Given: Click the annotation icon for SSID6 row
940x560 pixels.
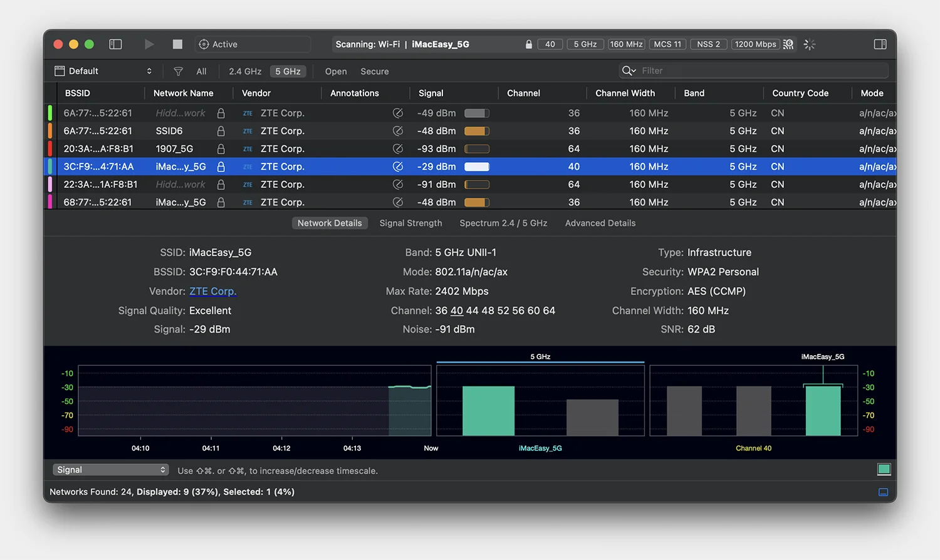Looking at the screenshot, I should point(397,131).
